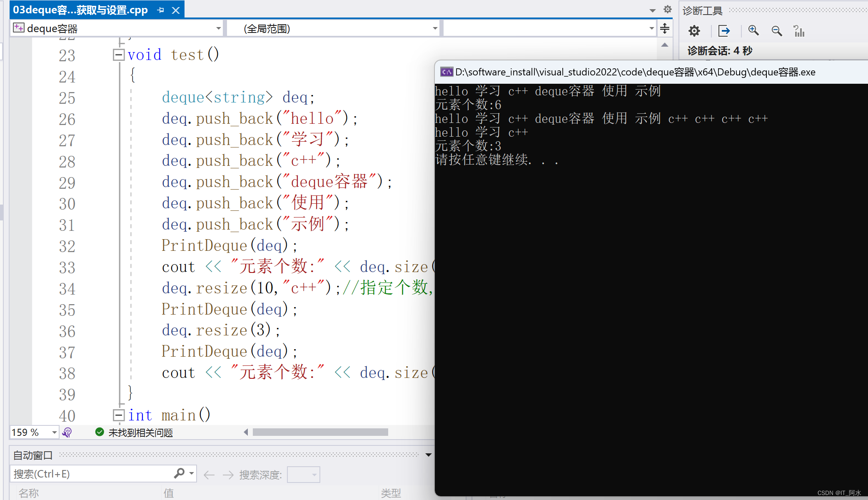Click line 25 deque<string> deq; code
Viewport: 868px width, 500px height.
238,97
